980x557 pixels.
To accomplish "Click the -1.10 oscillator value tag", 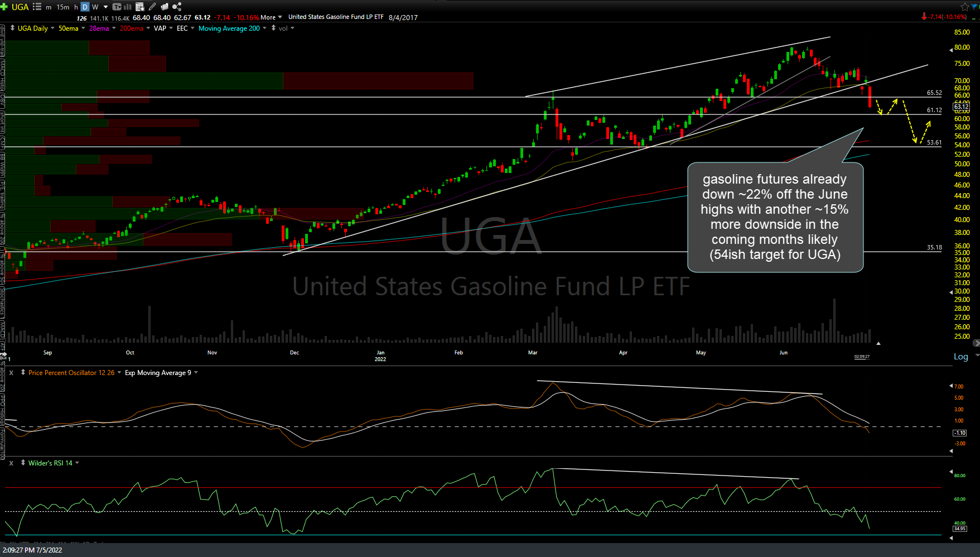I will tap(960, 433).
